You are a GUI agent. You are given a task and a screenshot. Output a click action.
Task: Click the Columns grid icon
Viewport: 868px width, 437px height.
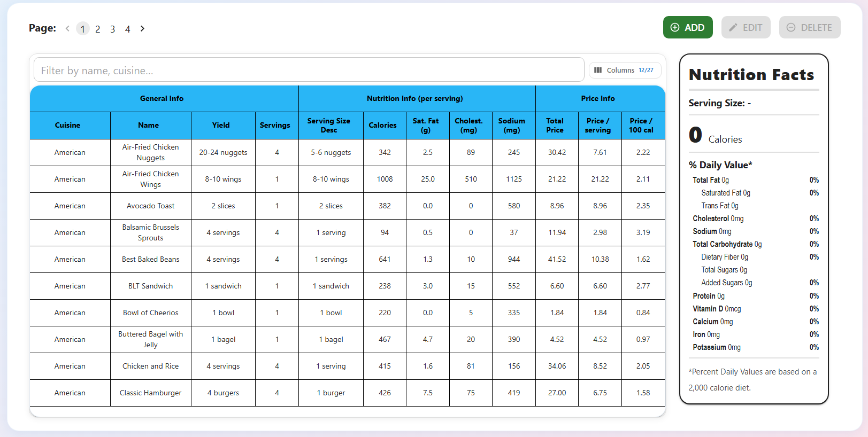(598, 70)
